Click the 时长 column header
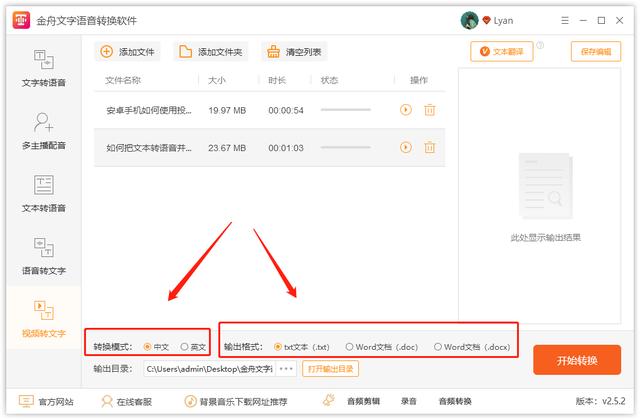Screen dimensions: 640x420 coord(277,80)
